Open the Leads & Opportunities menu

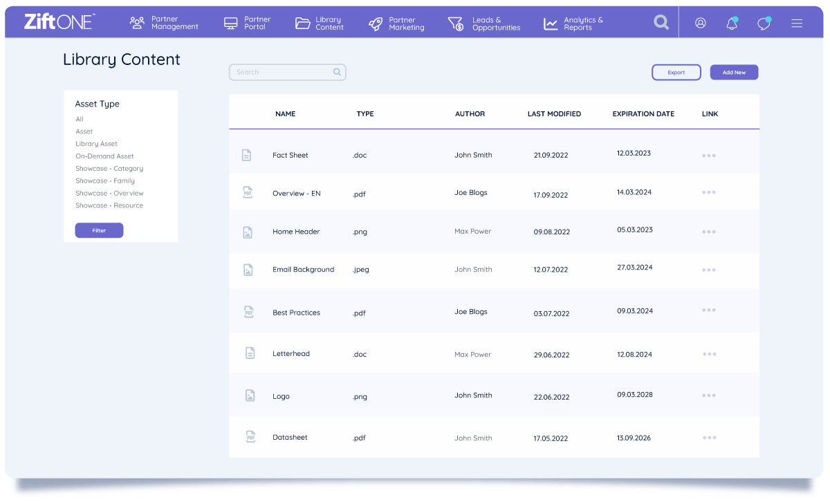(484, 24)
